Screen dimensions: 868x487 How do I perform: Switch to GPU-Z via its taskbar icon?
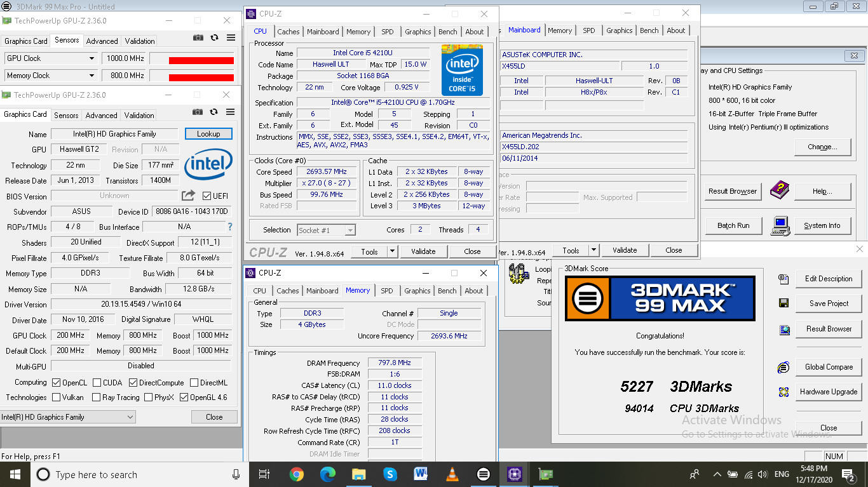click(x=546, y=474)
